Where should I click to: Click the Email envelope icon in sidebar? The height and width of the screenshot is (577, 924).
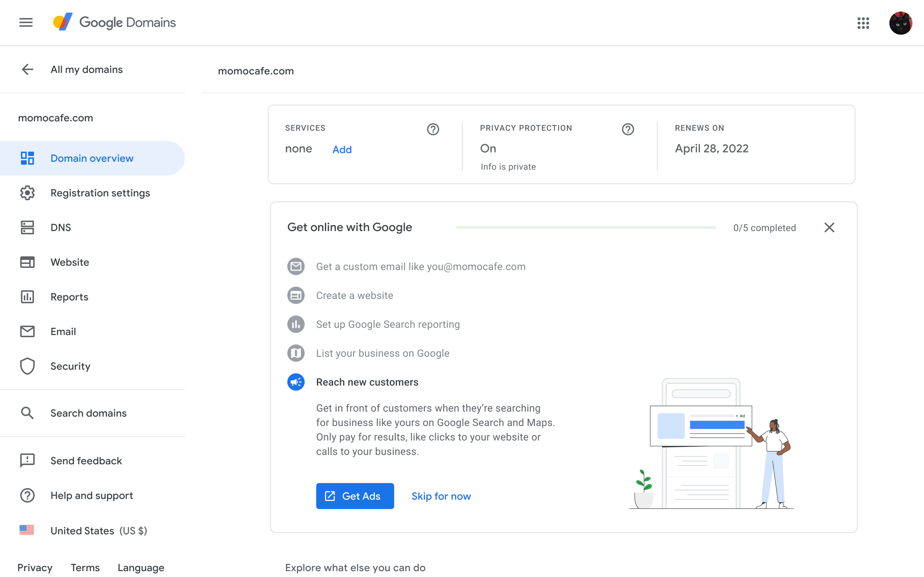tap(28, 332)
